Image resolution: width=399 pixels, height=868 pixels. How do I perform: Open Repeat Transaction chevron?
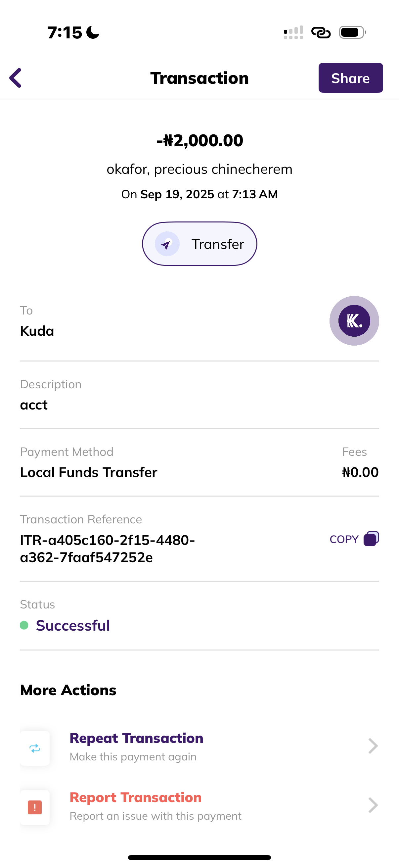click(373, 746)
